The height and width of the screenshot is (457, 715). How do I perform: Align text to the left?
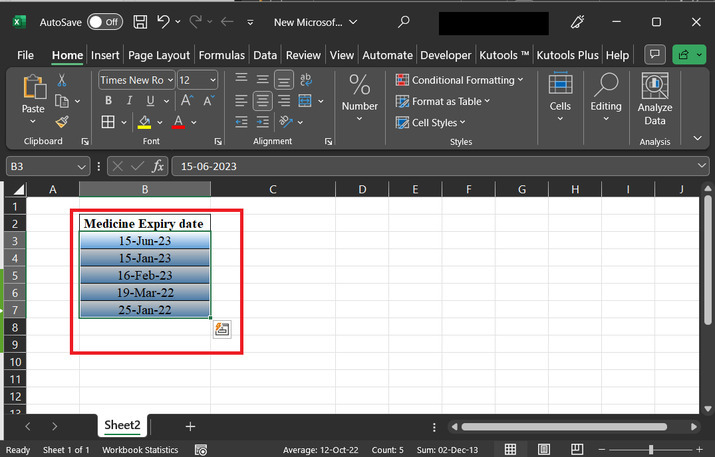(x=241, y=101)
